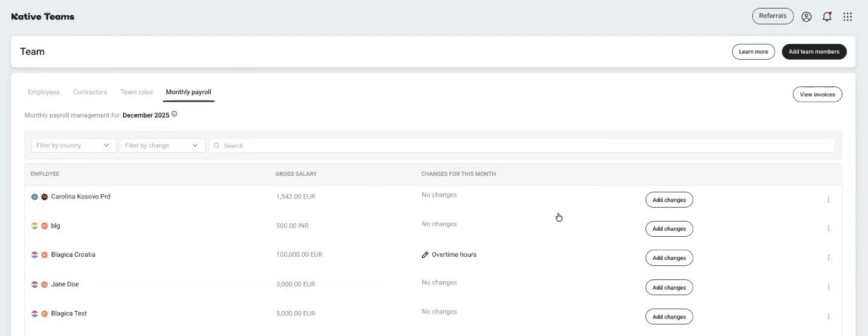This screenshot has height=336, width=868.
Task: Click the Native Teams logo
Action: pyautogui.click(x=43, y=16)
